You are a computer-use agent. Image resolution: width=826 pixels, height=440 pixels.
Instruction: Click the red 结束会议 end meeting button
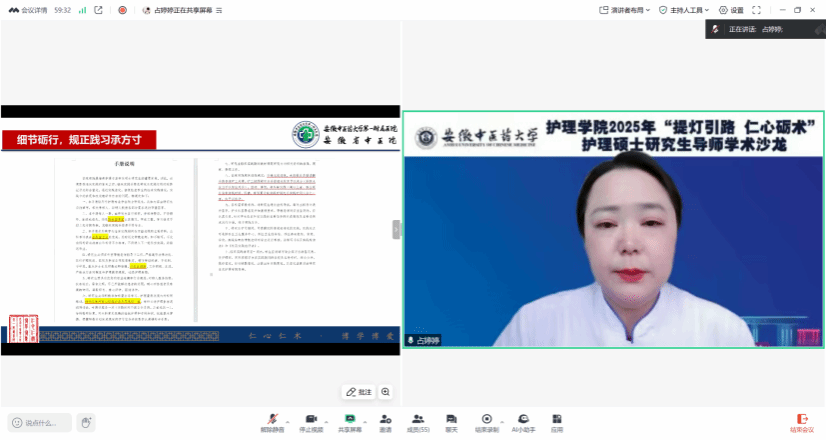pos(802,421)
